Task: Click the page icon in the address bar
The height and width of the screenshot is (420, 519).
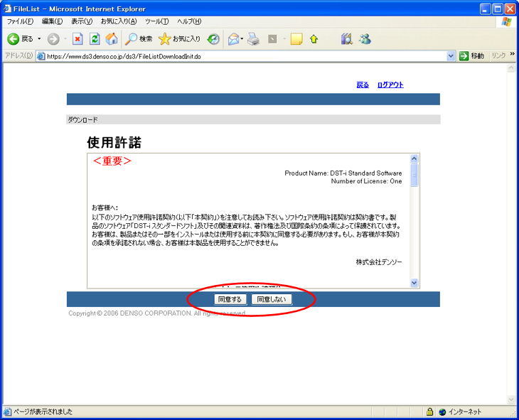Action: (x=41, y=56)
